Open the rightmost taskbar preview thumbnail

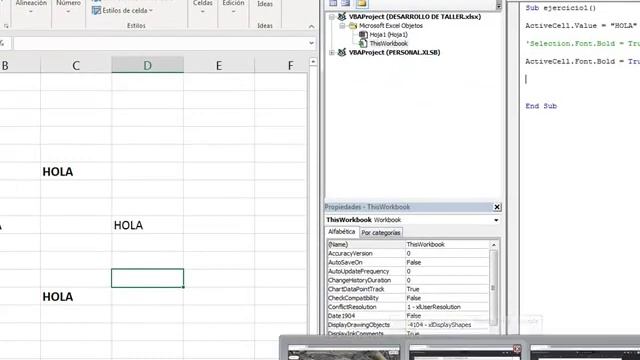coord(584,352)
